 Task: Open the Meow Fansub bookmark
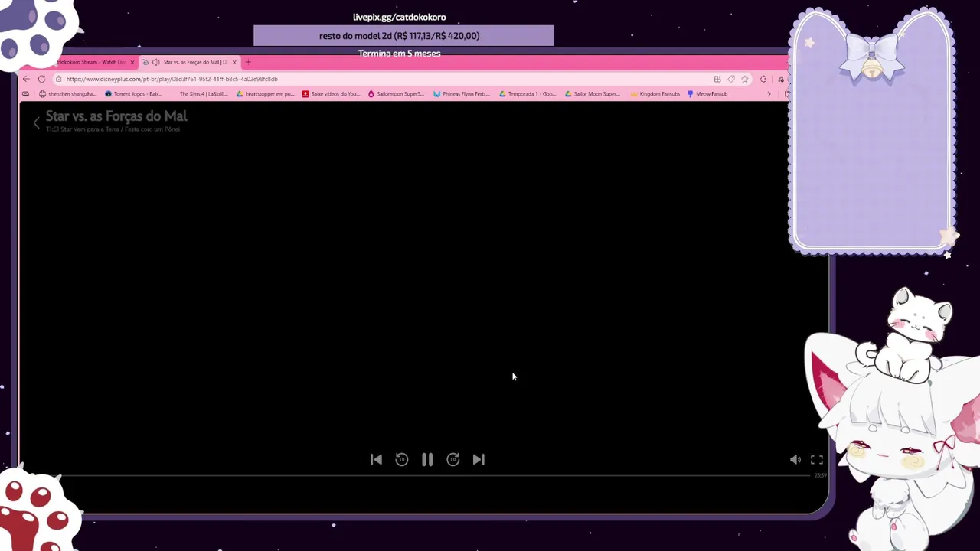tap(707, 94)
